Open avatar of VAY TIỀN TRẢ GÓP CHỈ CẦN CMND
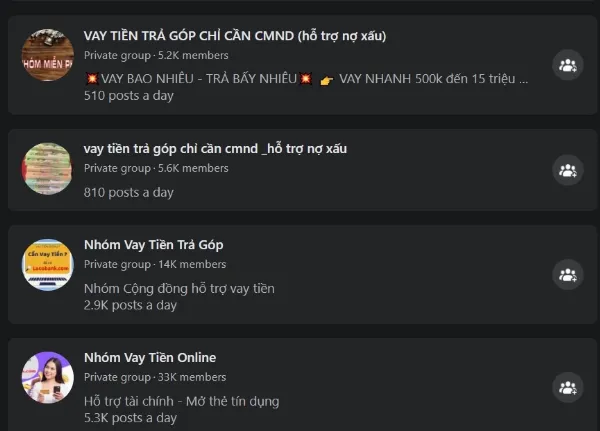Viewport: 600px width, 431px height. 47,55
